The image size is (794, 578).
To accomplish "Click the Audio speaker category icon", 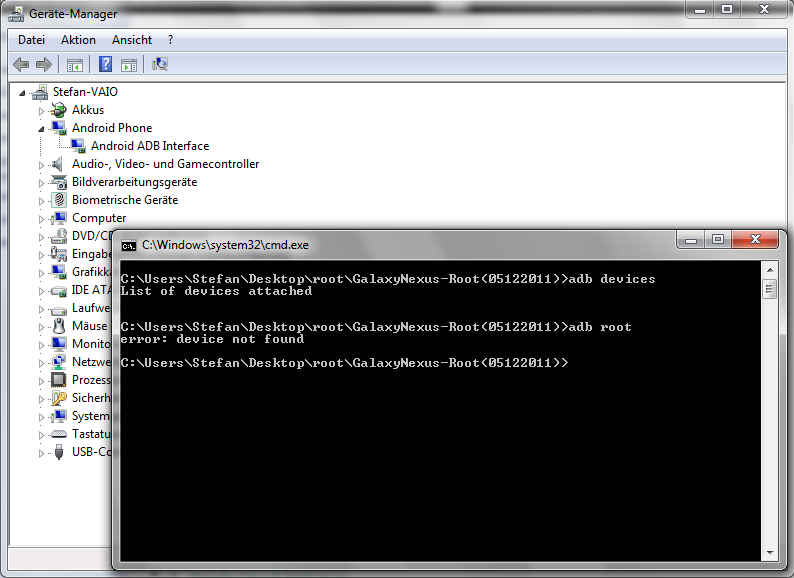I will (x=59, y=164).
